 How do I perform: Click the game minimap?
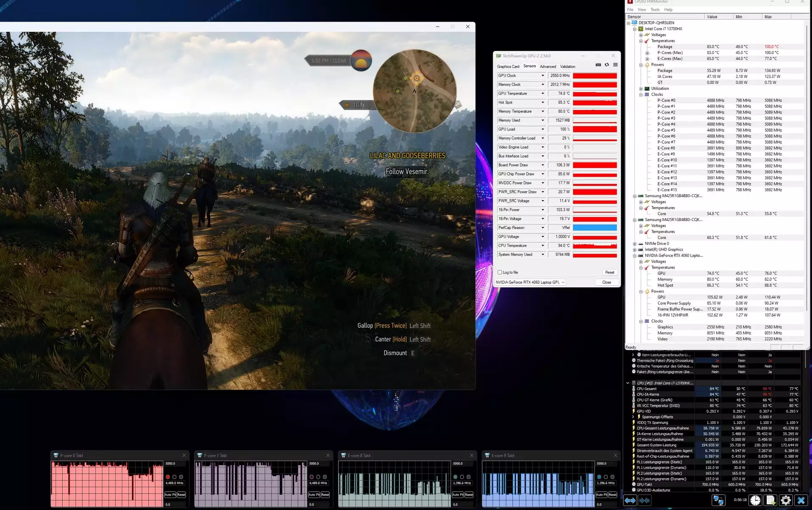click(x=415, y=91)
